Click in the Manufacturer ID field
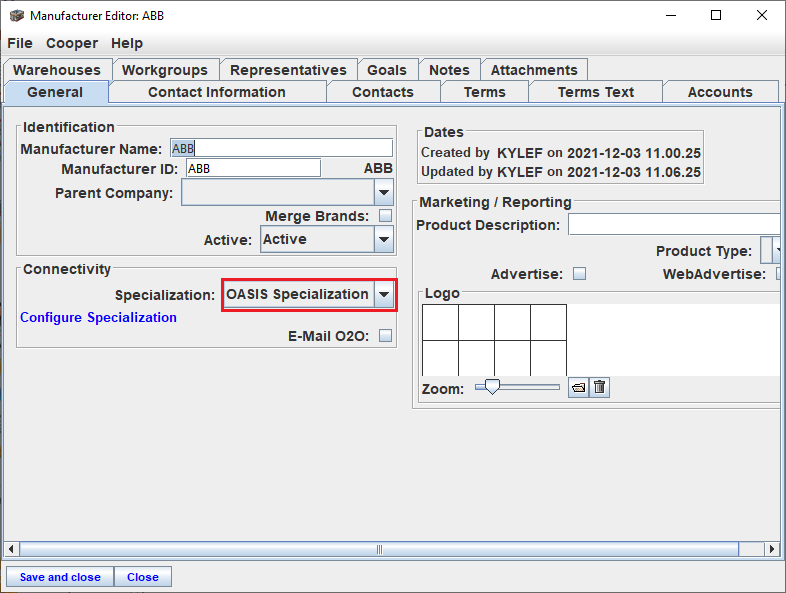The image size is (786, 593). pos(254,168)
